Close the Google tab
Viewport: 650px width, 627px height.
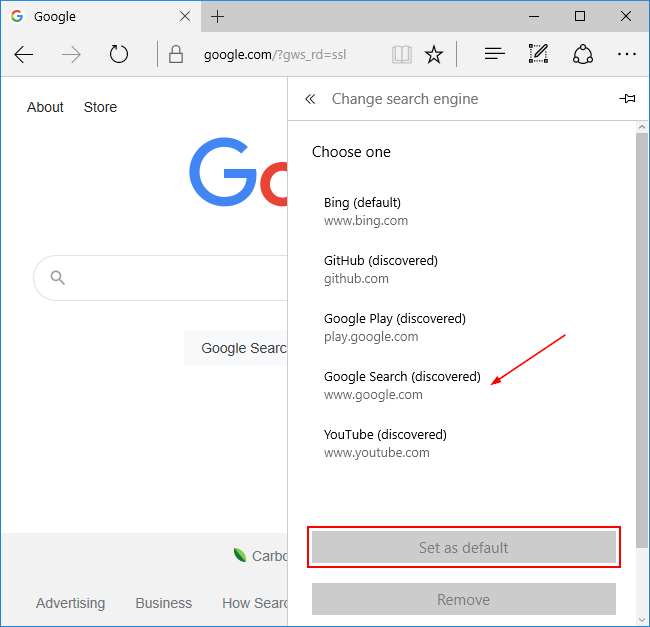point(185,16)
